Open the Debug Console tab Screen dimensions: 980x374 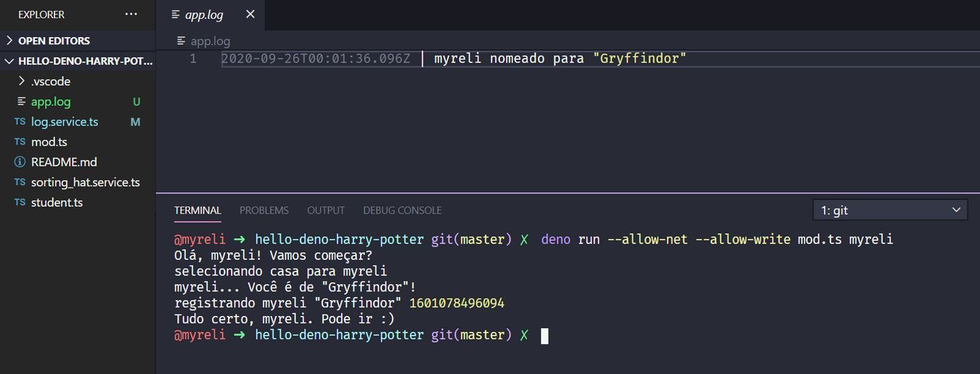[x=402, y=211]
